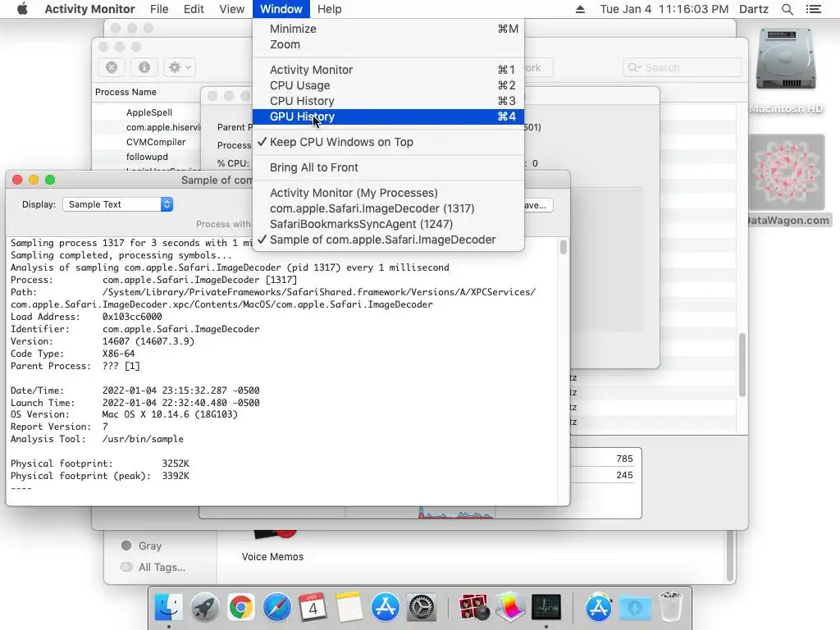Open the gear action dropdown in toolbar
The image size is (840, 630).
[x=180, y=67]
